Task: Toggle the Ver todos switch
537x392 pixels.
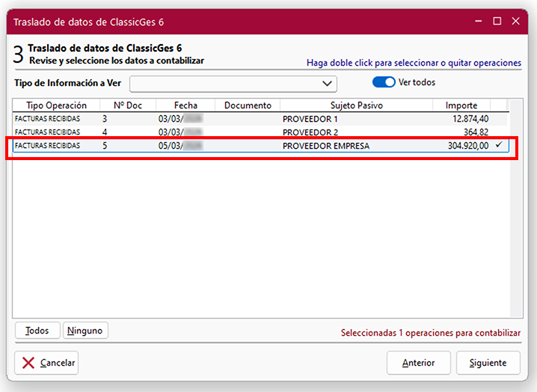Action: 383,82
